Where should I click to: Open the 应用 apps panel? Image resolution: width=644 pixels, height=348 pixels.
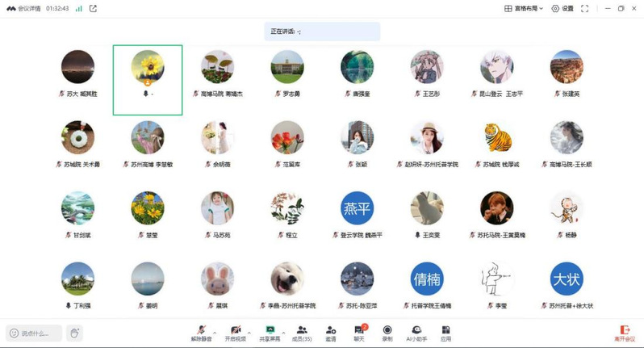tap(445, 333)
